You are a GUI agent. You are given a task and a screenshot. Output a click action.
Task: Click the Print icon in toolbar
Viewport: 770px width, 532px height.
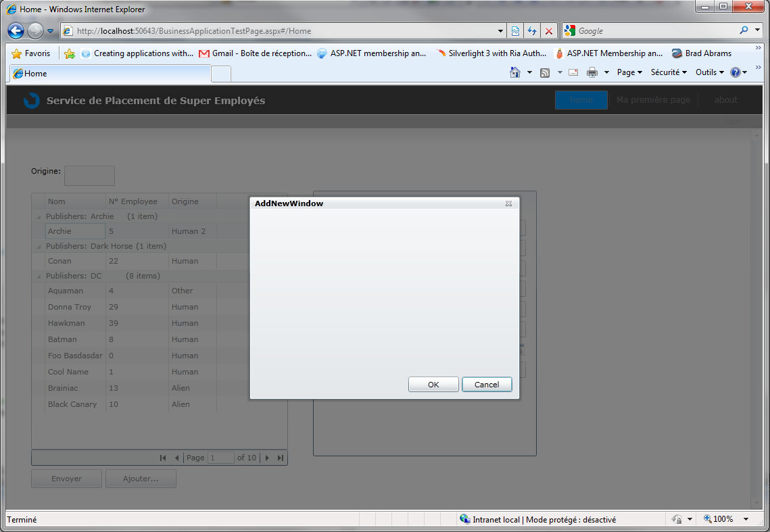pos(592,72)
